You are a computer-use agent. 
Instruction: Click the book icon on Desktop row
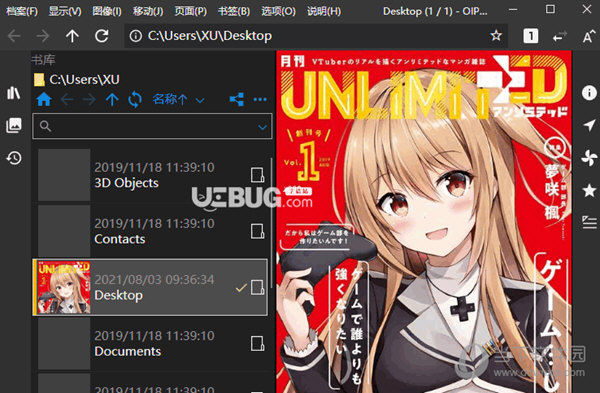coord(257,287)
